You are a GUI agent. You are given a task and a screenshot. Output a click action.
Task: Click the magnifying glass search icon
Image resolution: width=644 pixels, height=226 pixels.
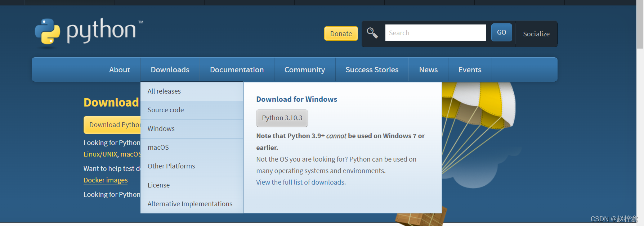pyautogui.click(x=372, y=33)
